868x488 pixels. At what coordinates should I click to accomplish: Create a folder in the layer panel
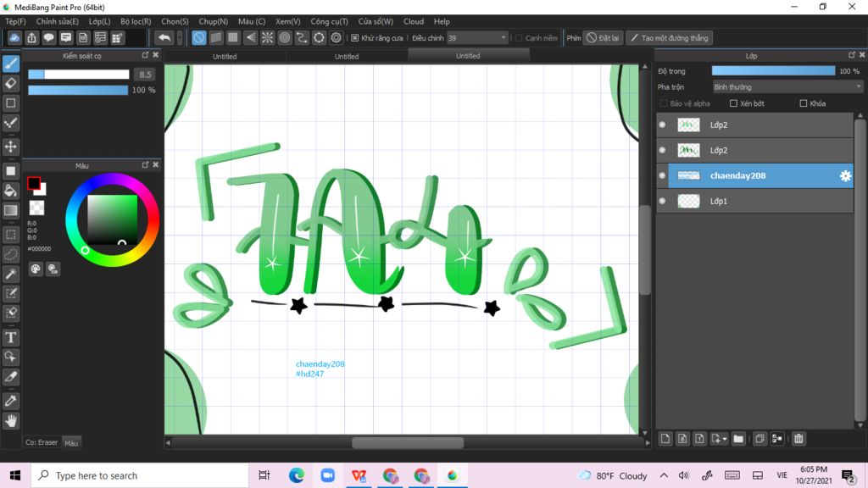click(738, 439)
